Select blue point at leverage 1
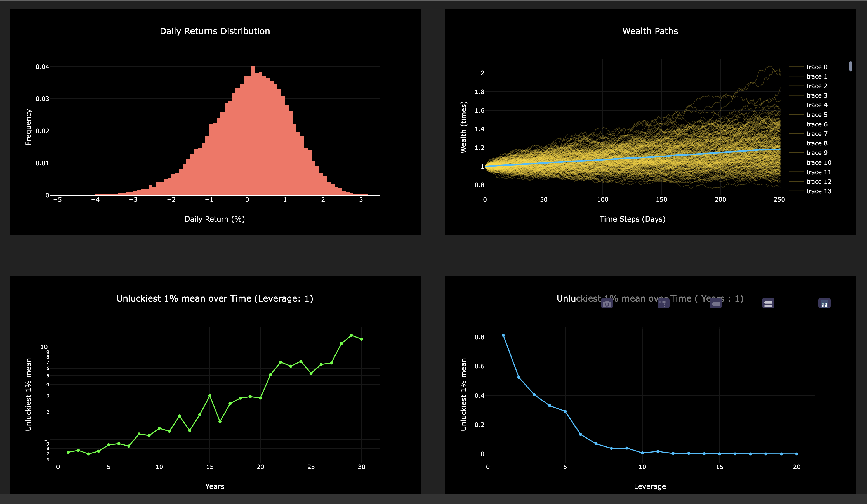This screenshot has height=504, width=867. (x=503, y=335)
